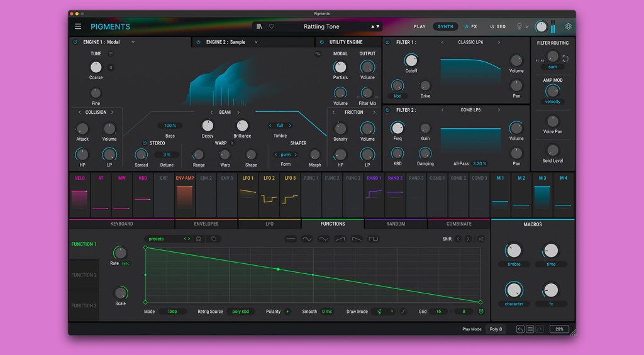The image size is (644, 355).
Task: Expand the dropdown next to lightbulb
Action: pyautogui.click(x=527, y=26)
